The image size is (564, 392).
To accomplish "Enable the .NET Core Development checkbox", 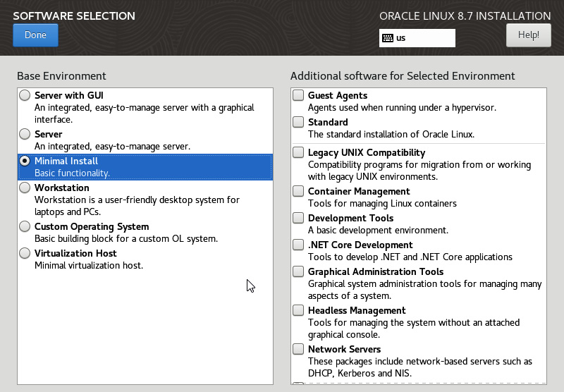I will 298,245.
